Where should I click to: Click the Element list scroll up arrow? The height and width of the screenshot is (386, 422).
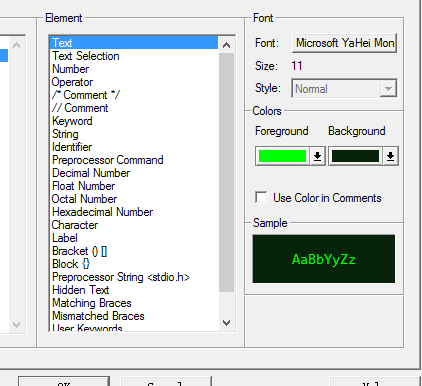(x=226, y=45)
